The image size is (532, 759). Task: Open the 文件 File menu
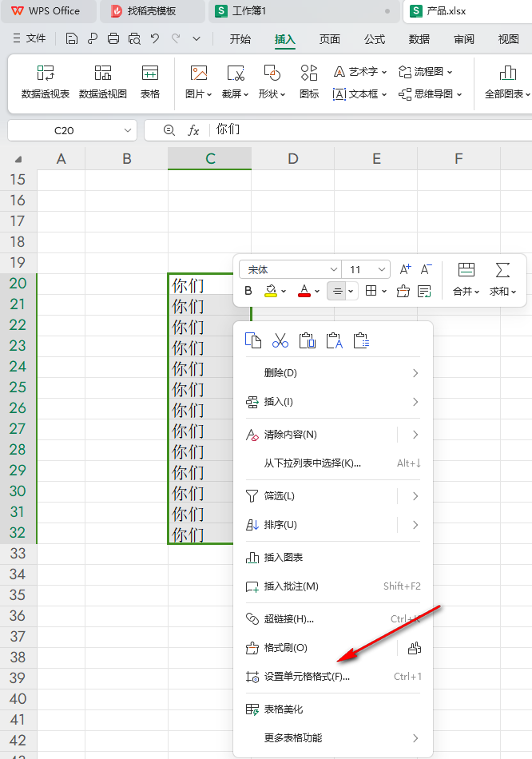[x=30, y=38]
